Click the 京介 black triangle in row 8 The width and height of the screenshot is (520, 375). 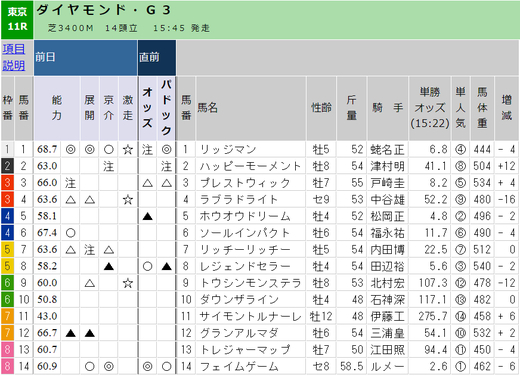point(109,266)
